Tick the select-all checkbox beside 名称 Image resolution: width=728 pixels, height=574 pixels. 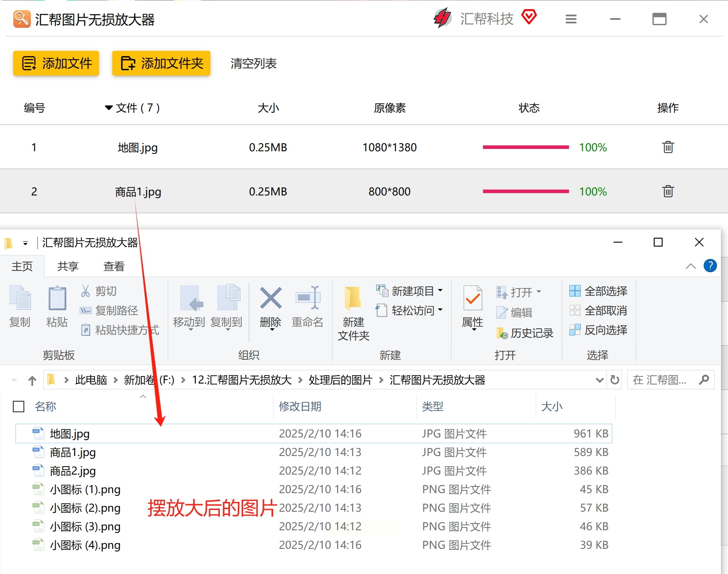click(19, 407)
